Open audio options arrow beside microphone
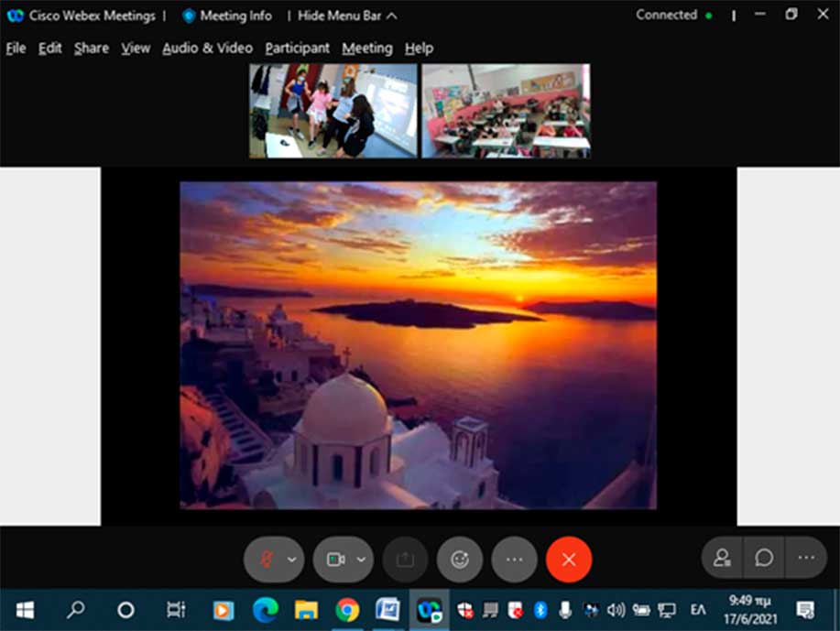This screenshot has height=631, width=840. [x=291, y=560]
